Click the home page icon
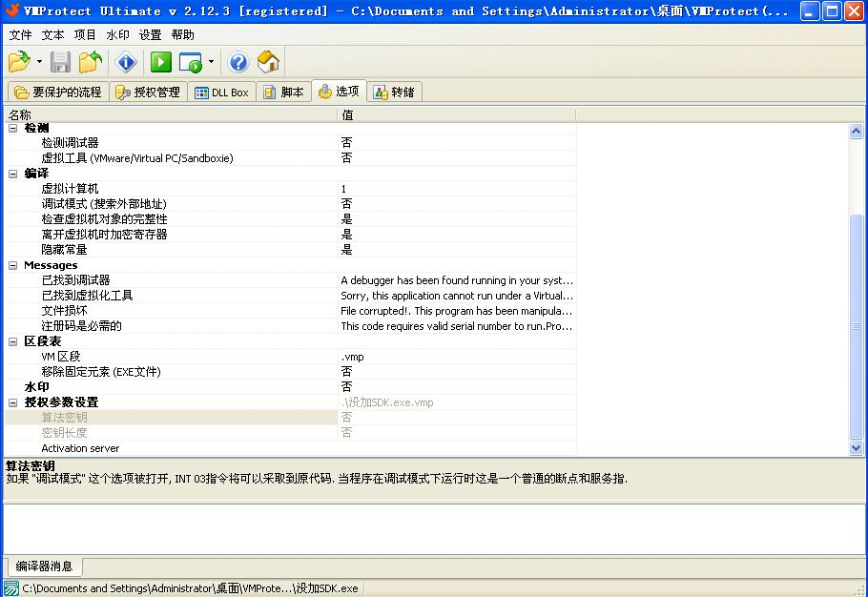 pos(267,61)
